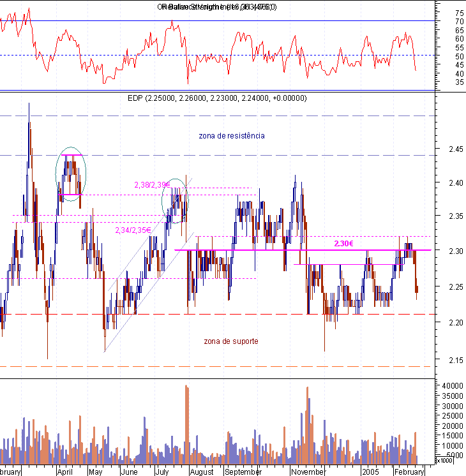Image resolution: width=466 pixels, height=476 pixels.
Task: Click the 2.30 price axis value
Action: 456,251
